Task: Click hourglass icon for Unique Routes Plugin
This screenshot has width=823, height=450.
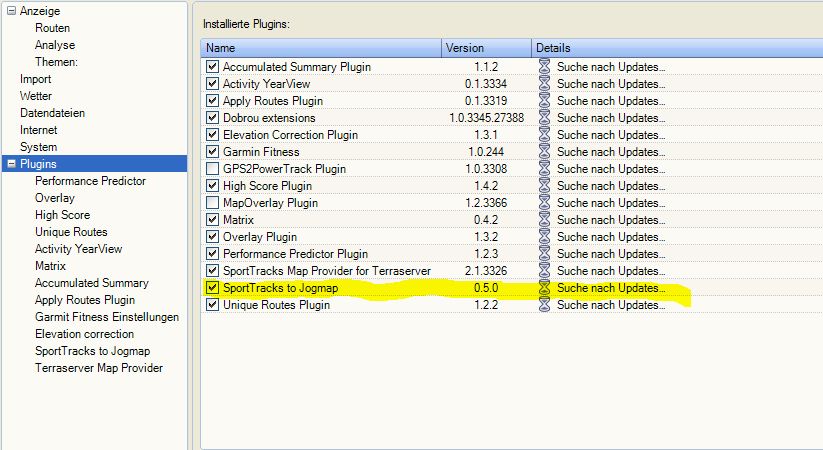Action: 544,305
